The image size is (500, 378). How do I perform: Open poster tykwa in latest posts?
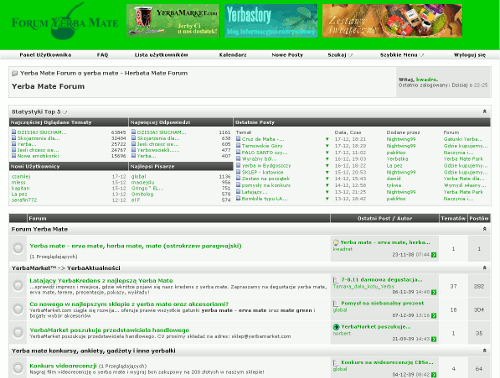[x=394, y=185]
